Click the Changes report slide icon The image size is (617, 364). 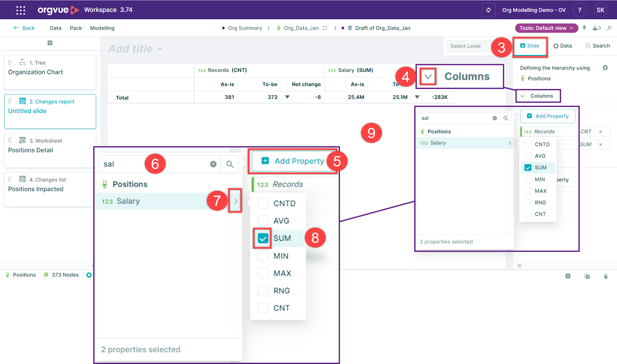pos(22,101)
